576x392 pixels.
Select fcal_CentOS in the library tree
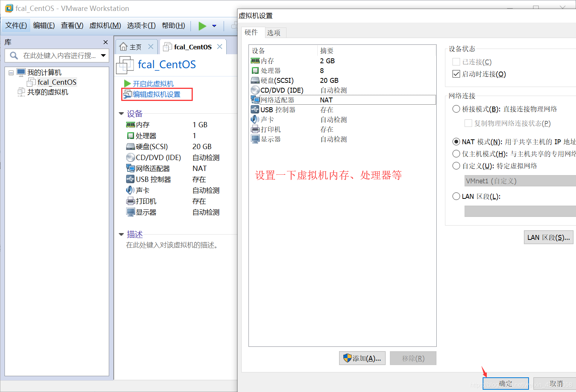pos(57,82)
